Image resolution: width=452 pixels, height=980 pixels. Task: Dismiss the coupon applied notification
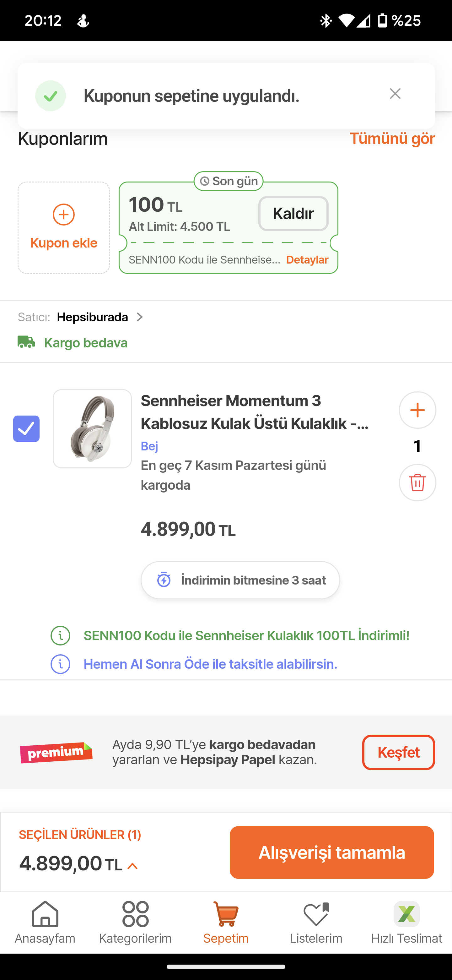click(395, 94)
